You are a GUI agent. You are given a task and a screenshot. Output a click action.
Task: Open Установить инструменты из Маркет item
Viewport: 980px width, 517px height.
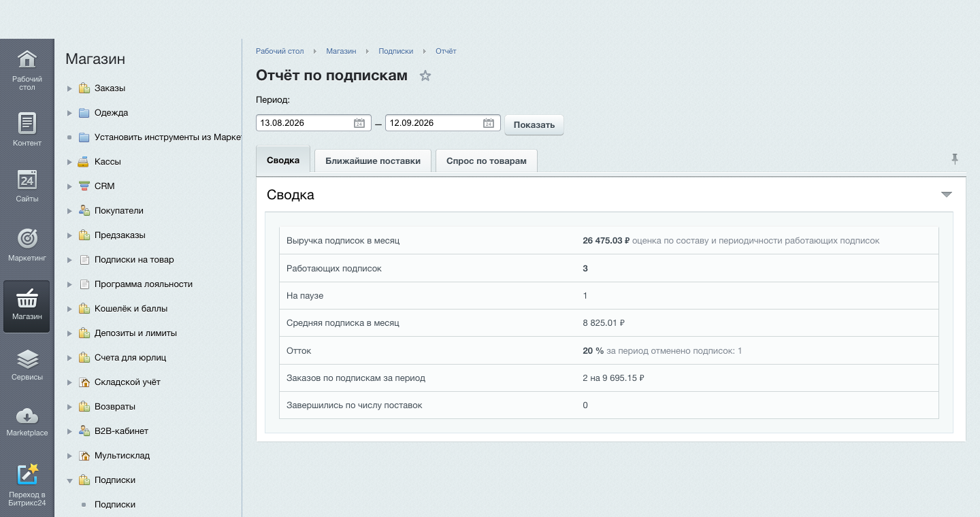[168, 137]
